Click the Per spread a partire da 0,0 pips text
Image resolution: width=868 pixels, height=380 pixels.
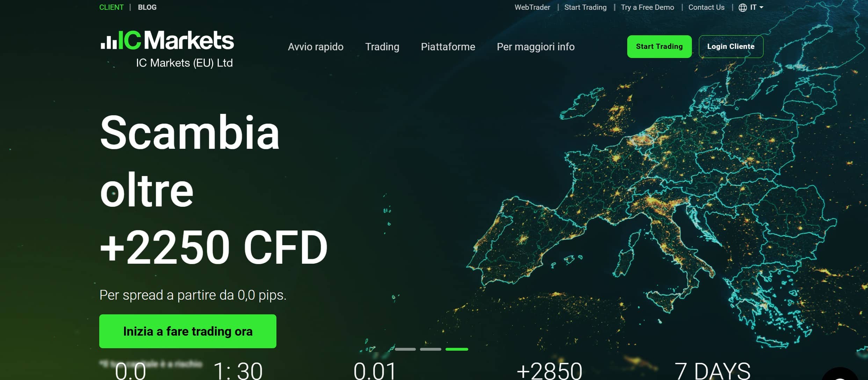pos(193,295)
